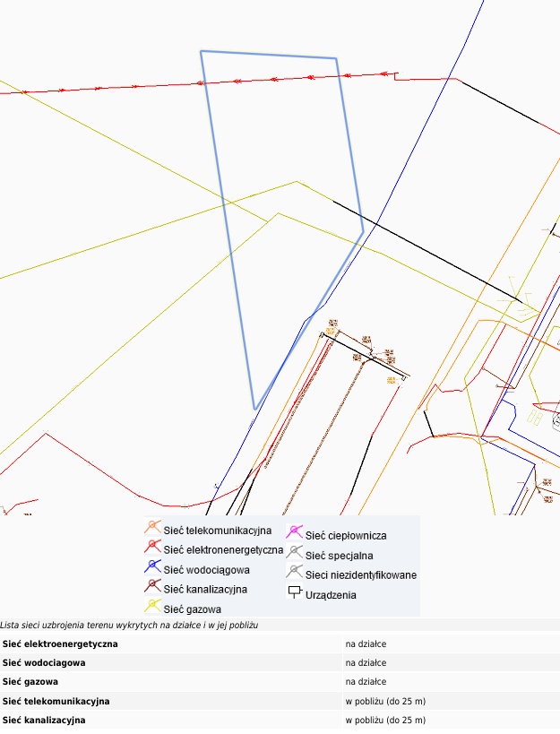The height and width of the screenshot is (734, 560).
Task: Click the 'Lista sieci uzbrojenia terenu' heading
Action: click(x=129, y=625)
